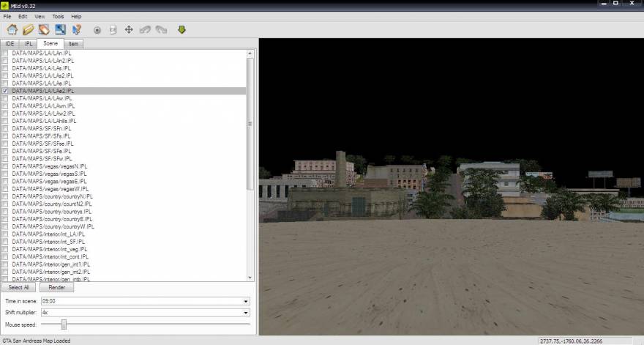Screen dimensions: 644x345
Task: Select the DATA/MAPS/interior/int_cont.IPL row text
Action: click(50, 256)
